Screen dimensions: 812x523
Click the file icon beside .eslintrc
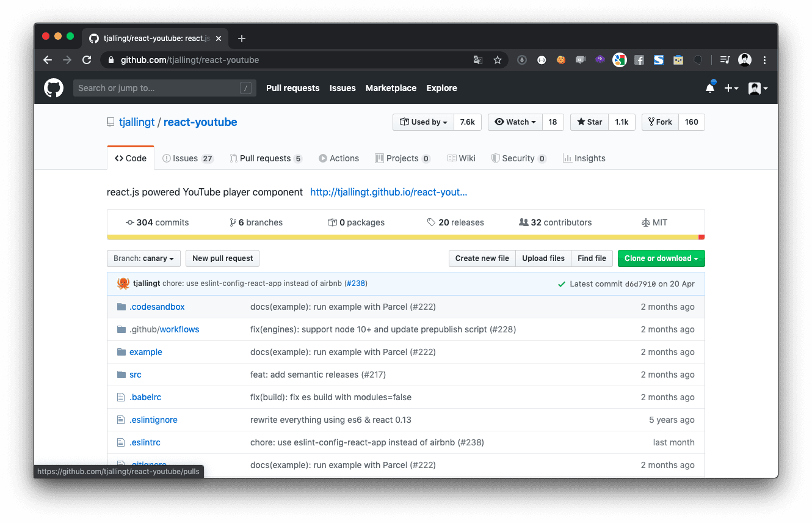(121, 442)
